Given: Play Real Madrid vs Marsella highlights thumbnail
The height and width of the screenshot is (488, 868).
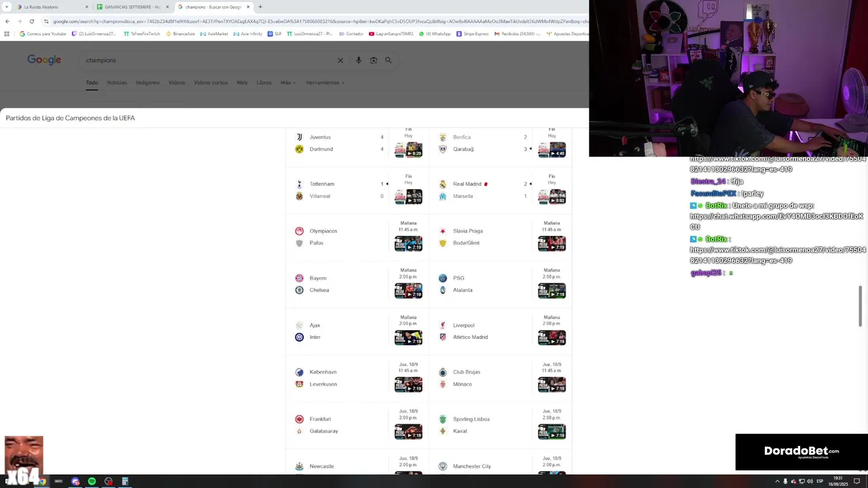Looking at the screenshot, I should [x=552, y=197].
